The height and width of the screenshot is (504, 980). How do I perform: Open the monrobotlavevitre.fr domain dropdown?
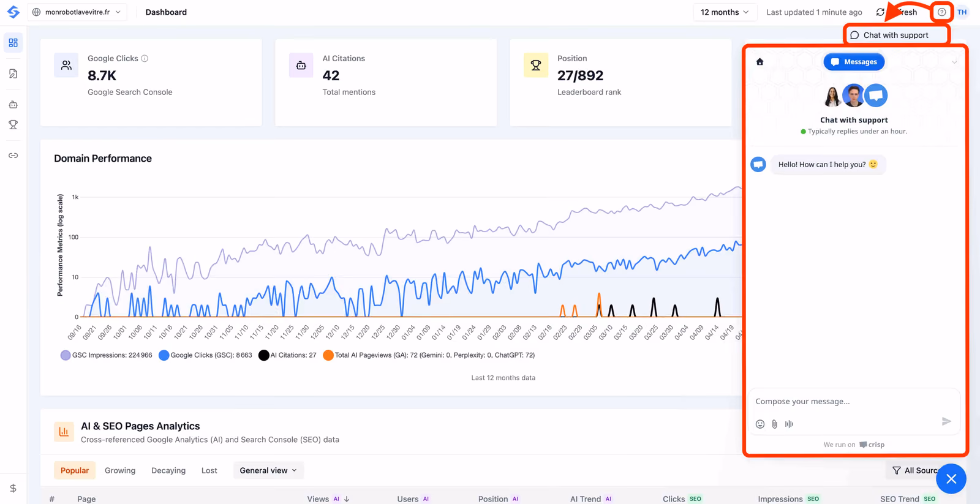[77, 12]
